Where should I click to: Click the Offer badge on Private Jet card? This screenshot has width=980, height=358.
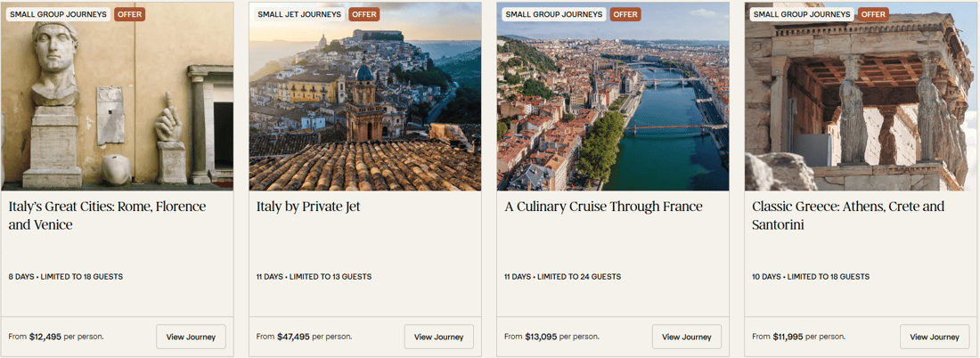click(x=364, y=14)
